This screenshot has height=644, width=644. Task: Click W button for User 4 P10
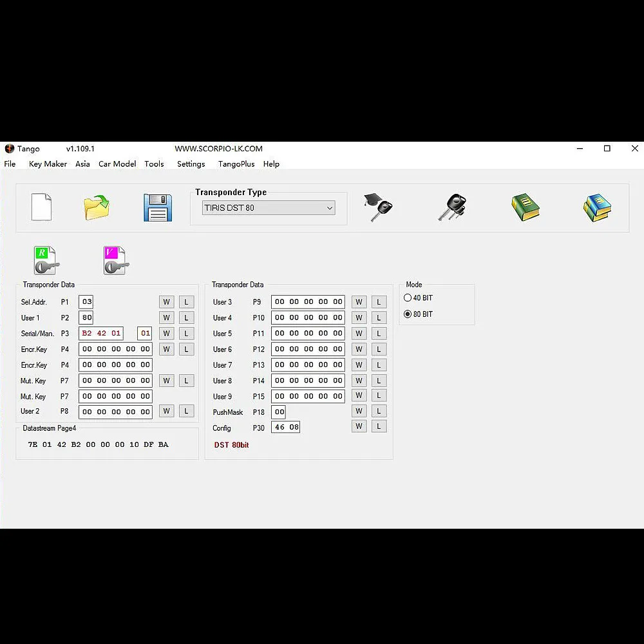359,317
